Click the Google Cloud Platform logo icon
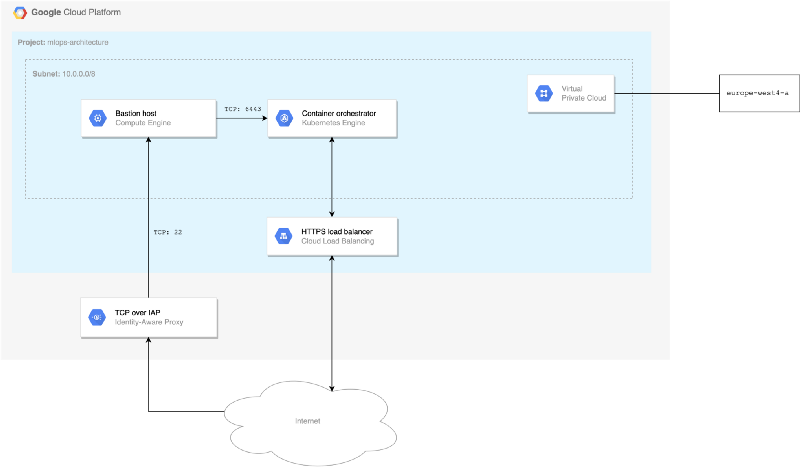 pos(20,13)
